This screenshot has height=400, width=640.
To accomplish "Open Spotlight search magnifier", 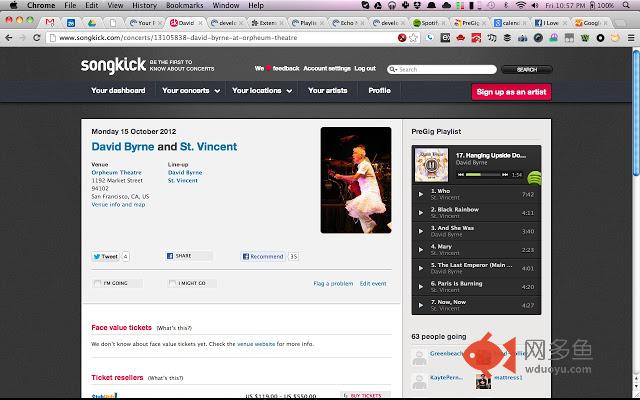I will [x=626, y=5].
